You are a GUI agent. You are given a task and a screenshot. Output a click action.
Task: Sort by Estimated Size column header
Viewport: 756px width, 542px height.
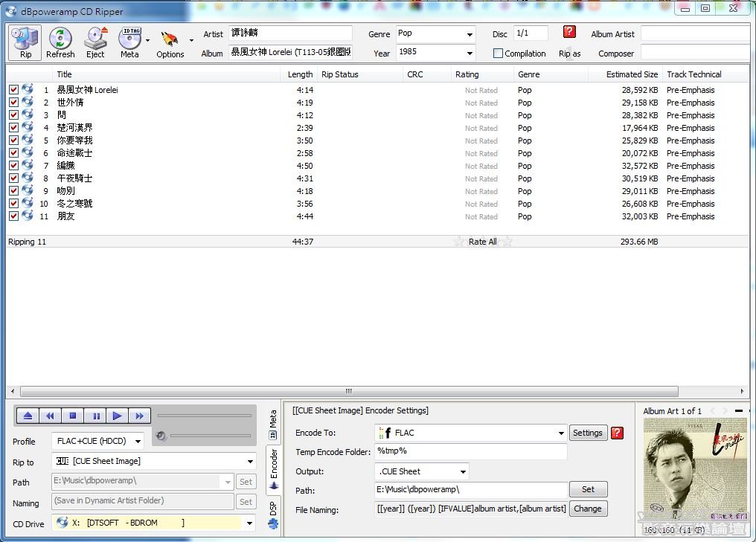pyautogui.click(x=625, y=74)
